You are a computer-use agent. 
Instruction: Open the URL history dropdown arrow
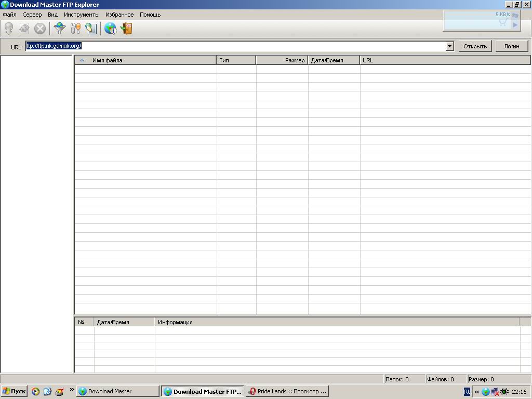click(x=450, y=46)
